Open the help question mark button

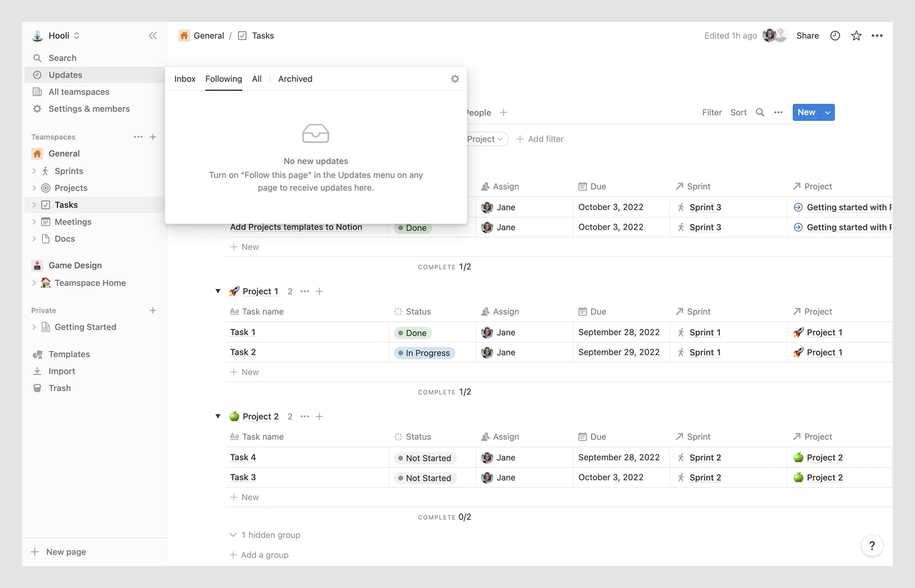pyautogui.click(x=872, y=546)
